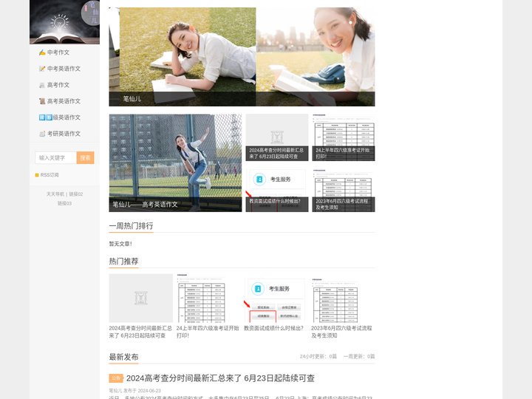Open the 2024高考查分时间最新汇总 tile in featured grid
Image resolution: width=532 pixels, height=399 pixels.
[277, 137]
